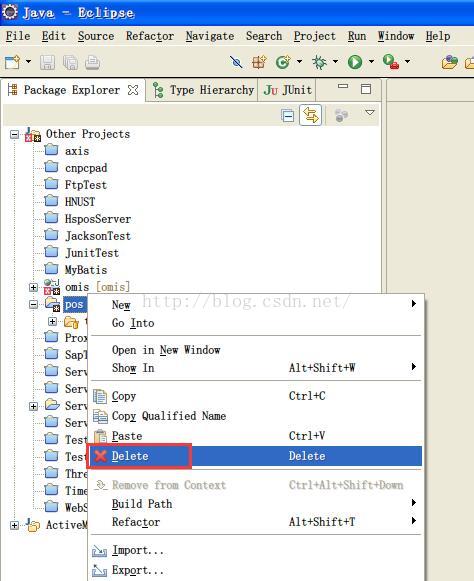Open the Build Path submenu
This screenshot has height=581, width=474.
point(256,504)
